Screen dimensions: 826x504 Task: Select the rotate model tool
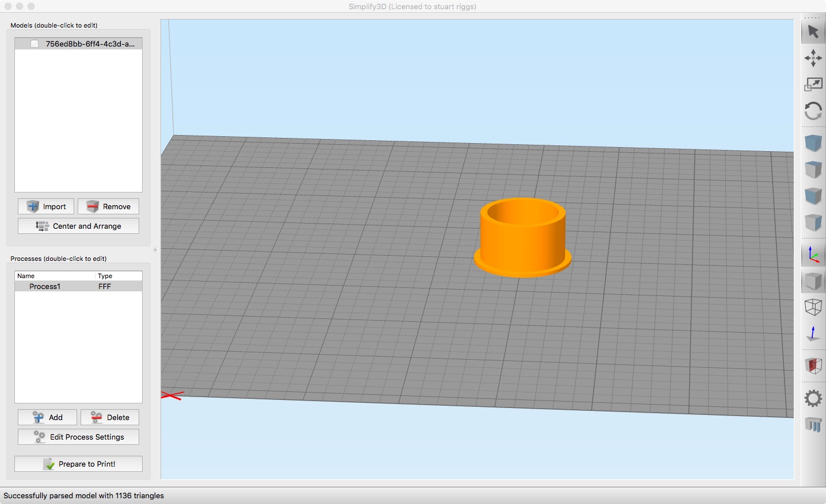[x=813, y=111]
